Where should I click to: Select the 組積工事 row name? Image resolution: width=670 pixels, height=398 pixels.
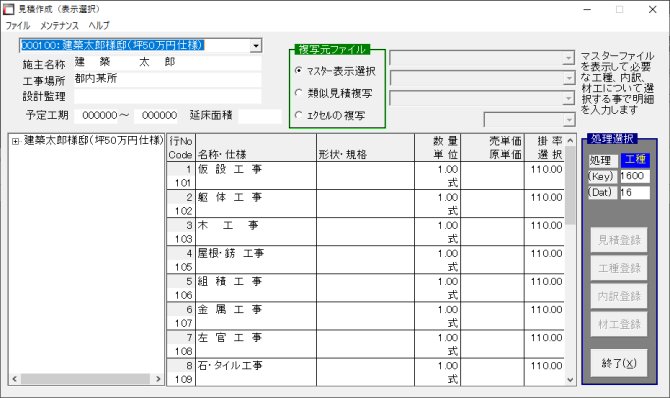pos(229,281)
